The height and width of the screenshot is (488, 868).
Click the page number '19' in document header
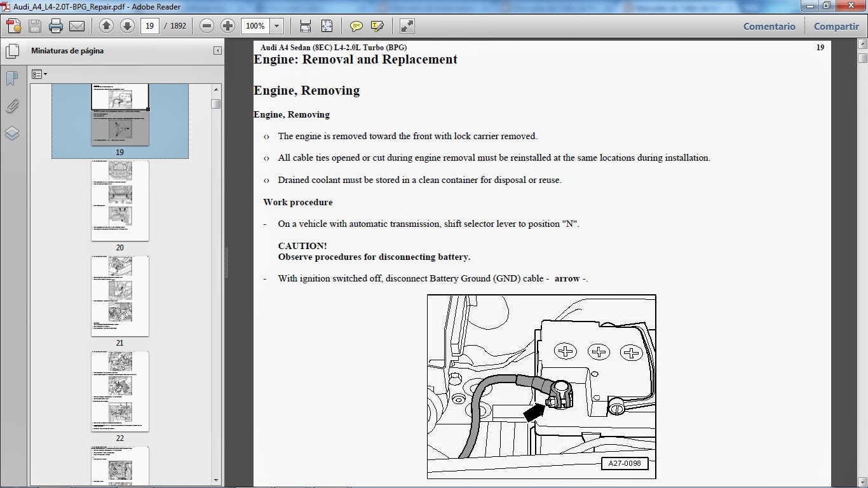820,48
